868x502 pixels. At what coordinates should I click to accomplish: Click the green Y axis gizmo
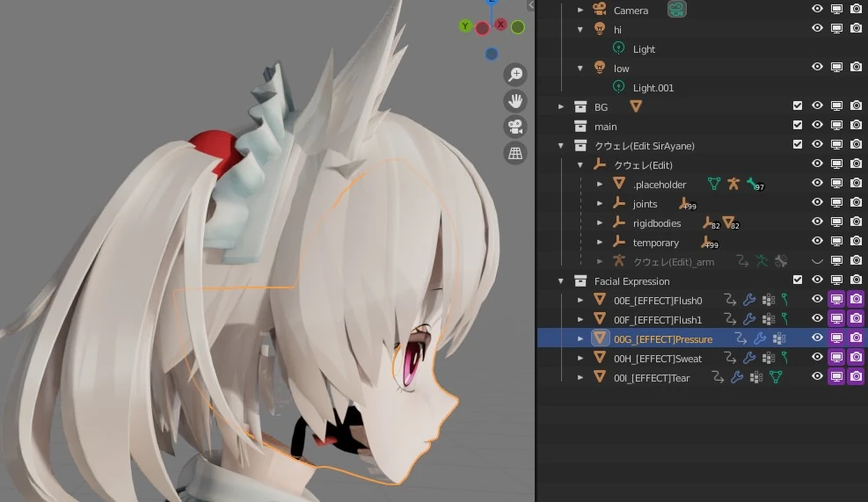pos(465,26)
